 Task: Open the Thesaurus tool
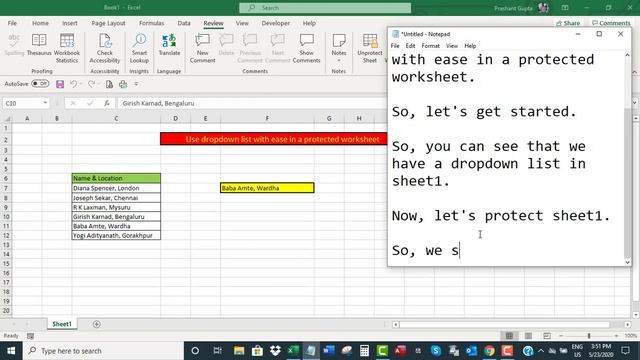pos(39,45)
